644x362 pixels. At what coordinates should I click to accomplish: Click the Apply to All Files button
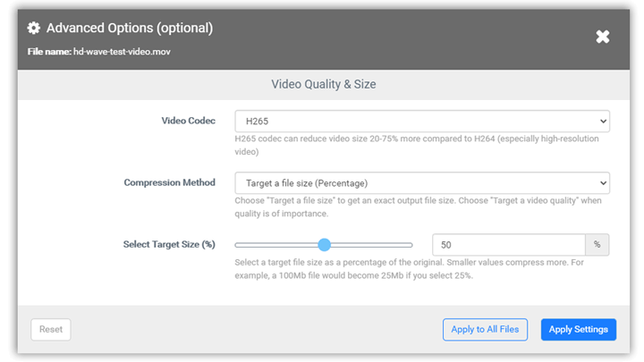pos(485,329)
